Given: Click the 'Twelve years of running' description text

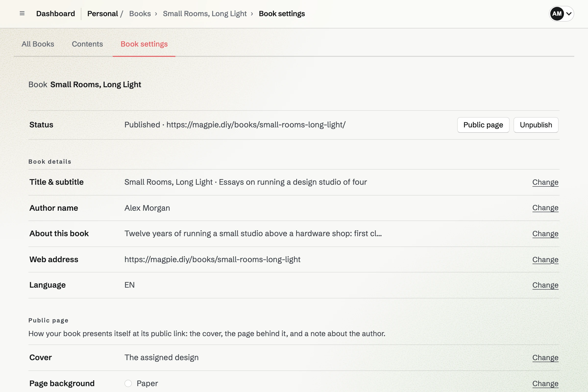Looking at the screenshot, I should click(x=253, y=233).
